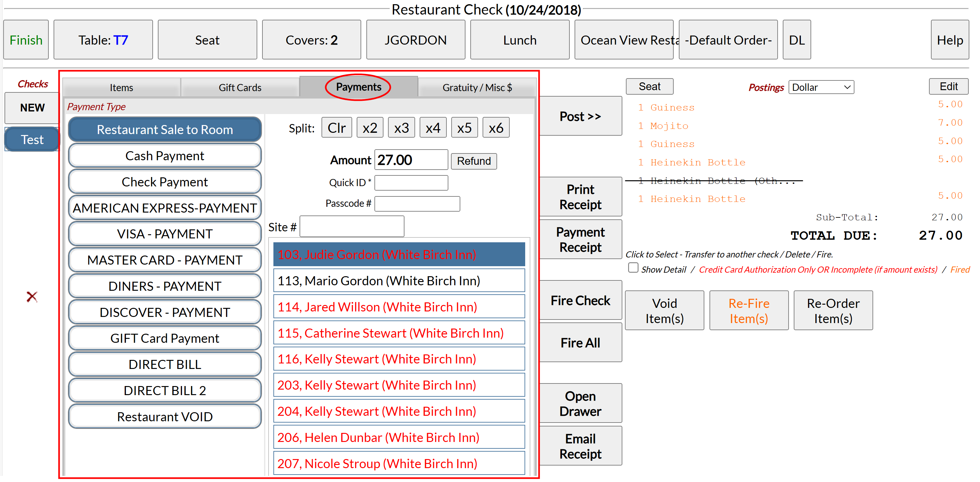
Task: Toggle the Show Detail checkbox
Action: pos(633,268)
